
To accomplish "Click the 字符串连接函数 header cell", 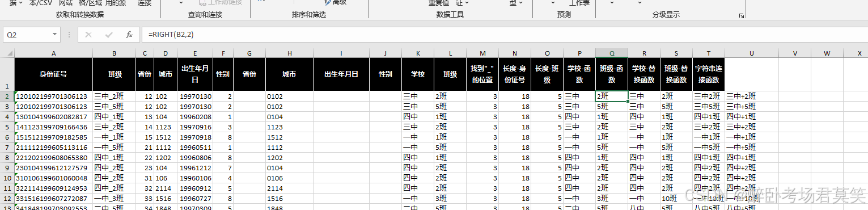I will click(x=709, y=74).
